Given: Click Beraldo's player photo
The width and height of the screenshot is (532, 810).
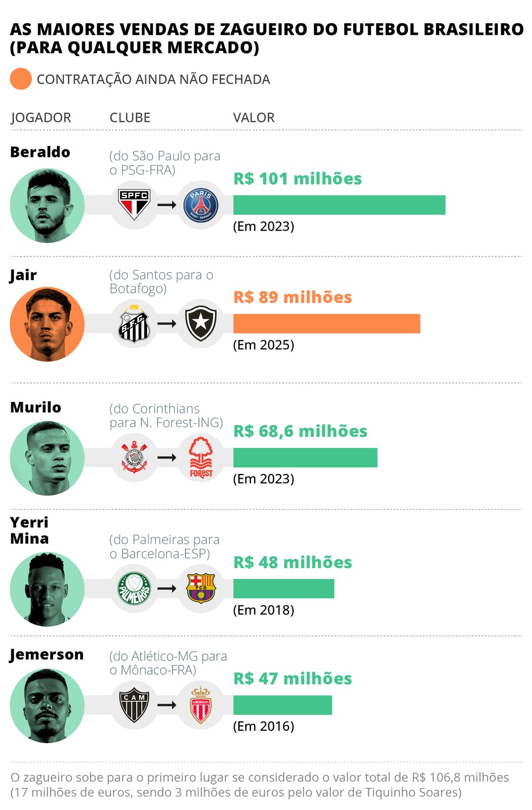Looking at the screenshot, I should 48,206.
